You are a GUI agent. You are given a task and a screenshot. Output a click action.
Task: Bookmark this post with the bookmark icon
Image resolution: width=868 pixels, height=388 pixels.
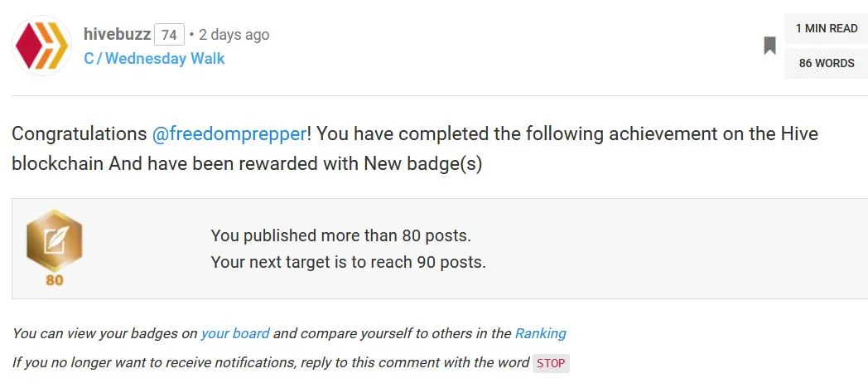[769, 46]
